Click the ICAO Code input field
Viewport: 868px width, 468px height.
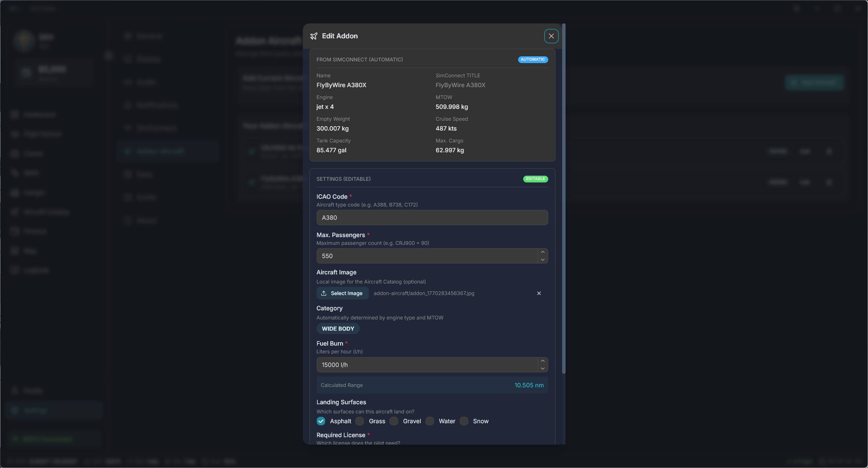432,218
